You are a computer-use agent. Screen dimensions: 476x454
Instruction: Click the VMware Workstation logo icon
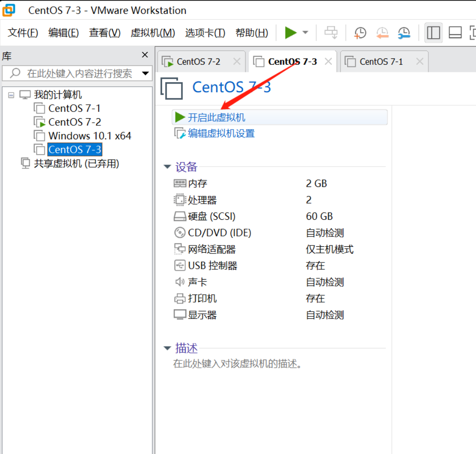pos(9,10)
